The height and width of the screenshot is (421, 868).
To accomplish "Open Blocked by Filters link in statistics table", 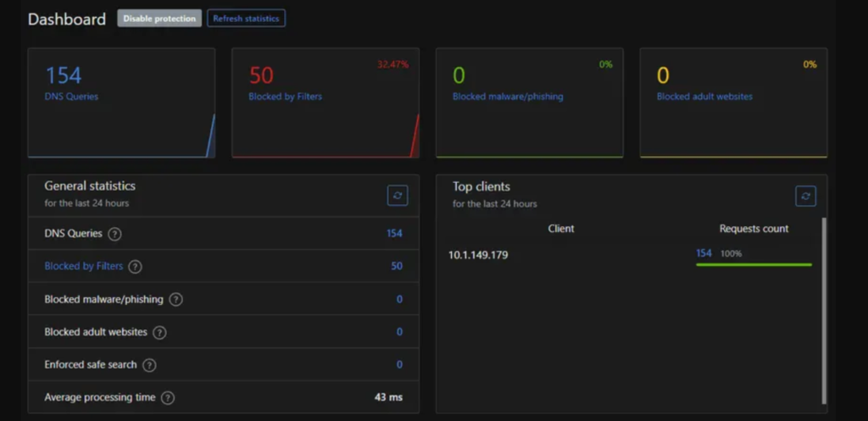I will tap(83, 266).
